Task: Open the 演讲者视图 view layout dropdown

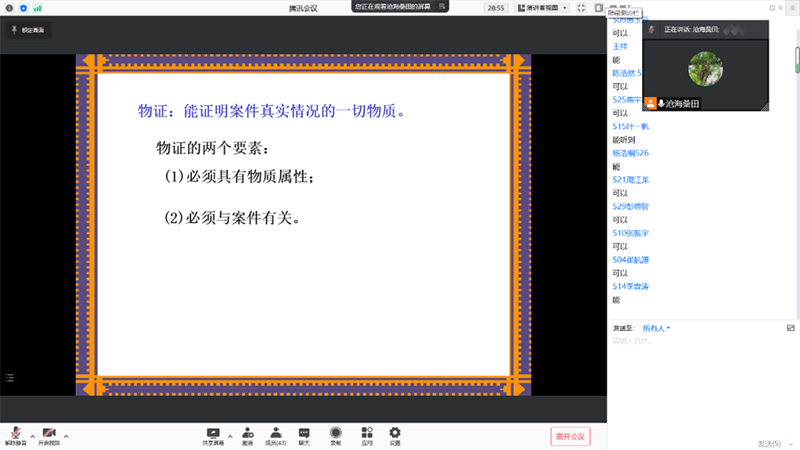Action: click(543, 8)
